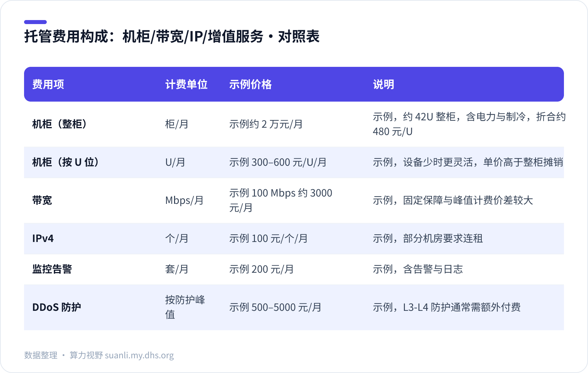588x373 pixels.
Task: Click the footer source 算力视野 suanli.my.dhs.org
Action: click(122, 355)
